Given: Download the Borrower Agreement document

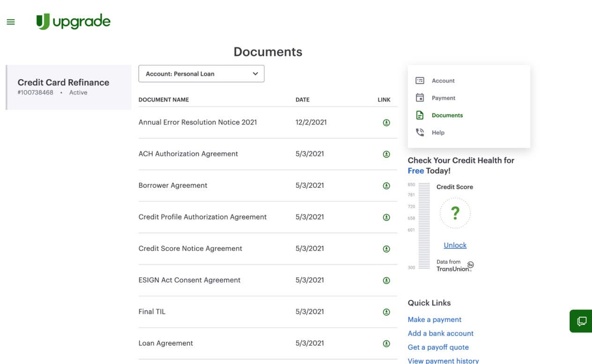Looking at the screenshot, I should [386, 186].
